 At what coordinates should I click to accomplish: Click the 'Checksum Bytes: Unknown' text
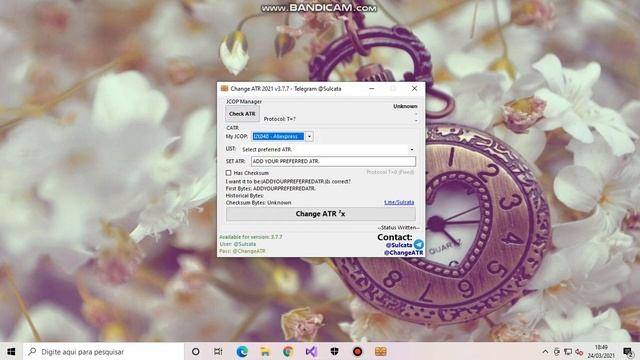[x=258, y=202]
